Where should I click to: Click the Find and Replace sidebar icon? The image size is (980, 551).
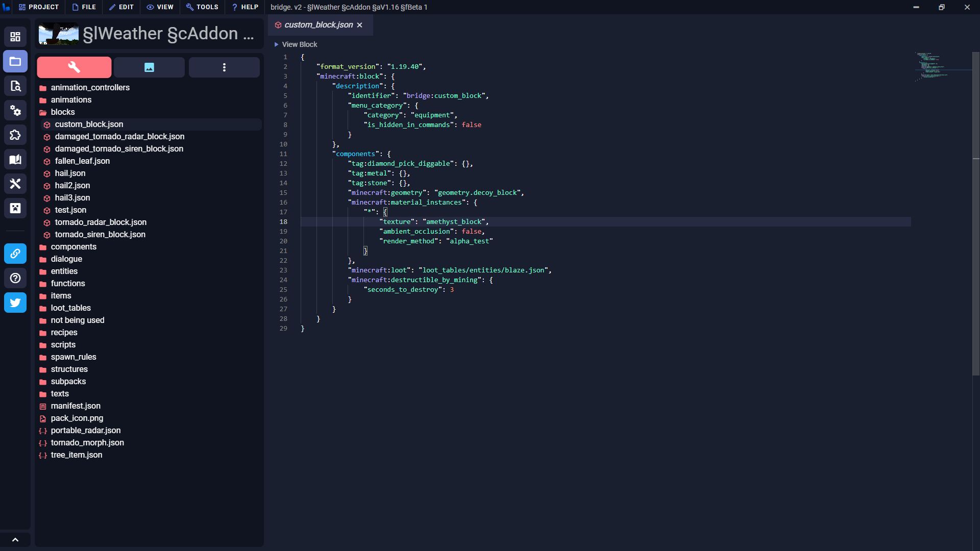15,86
